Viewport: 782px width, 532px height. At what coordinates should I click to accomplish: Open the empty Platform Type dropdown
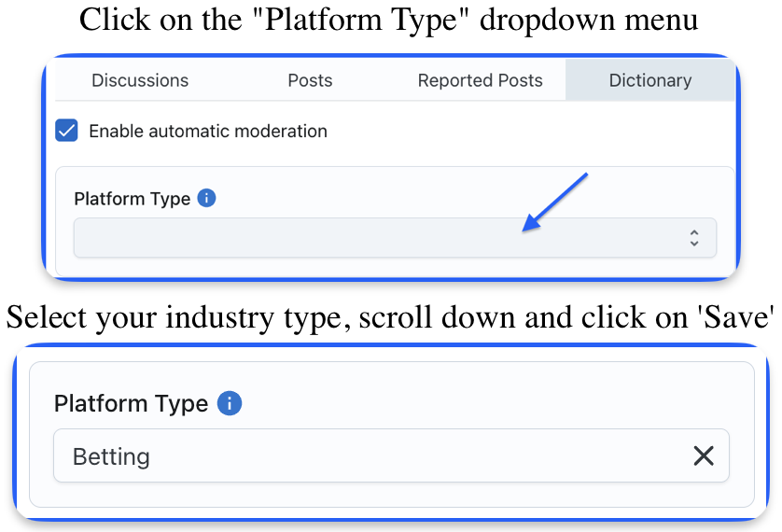pyautogui.click(x=395, y=238)
